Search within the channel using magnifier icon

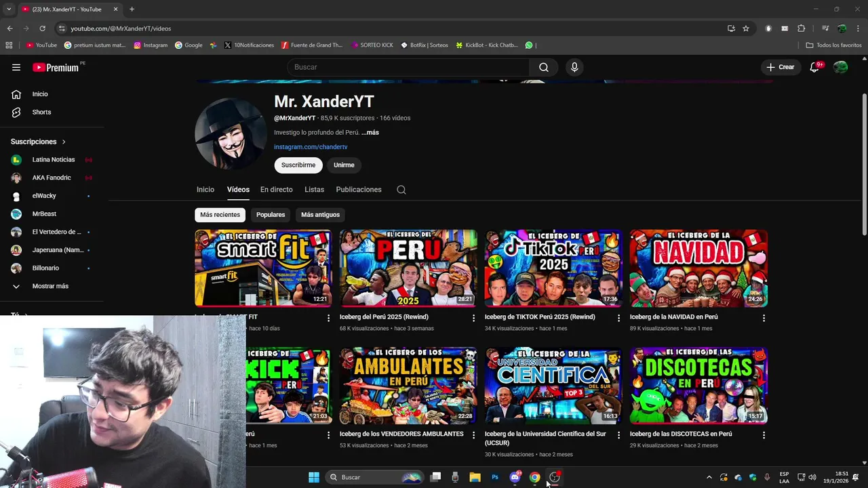401,190
